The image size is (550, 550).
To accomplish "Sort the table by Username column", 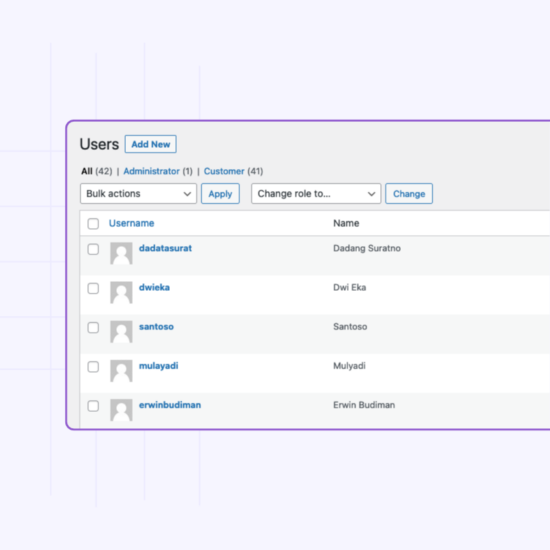I will tap(131, 223).
